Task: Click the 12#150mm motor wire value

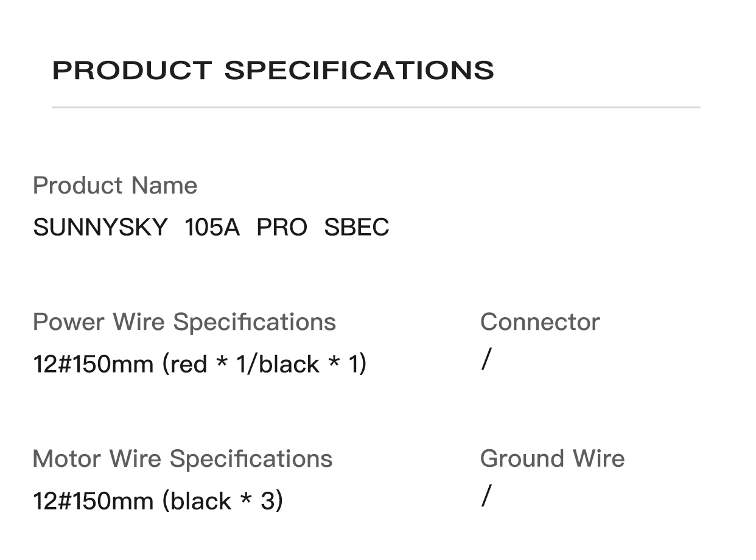Action: tap(93, 501)
